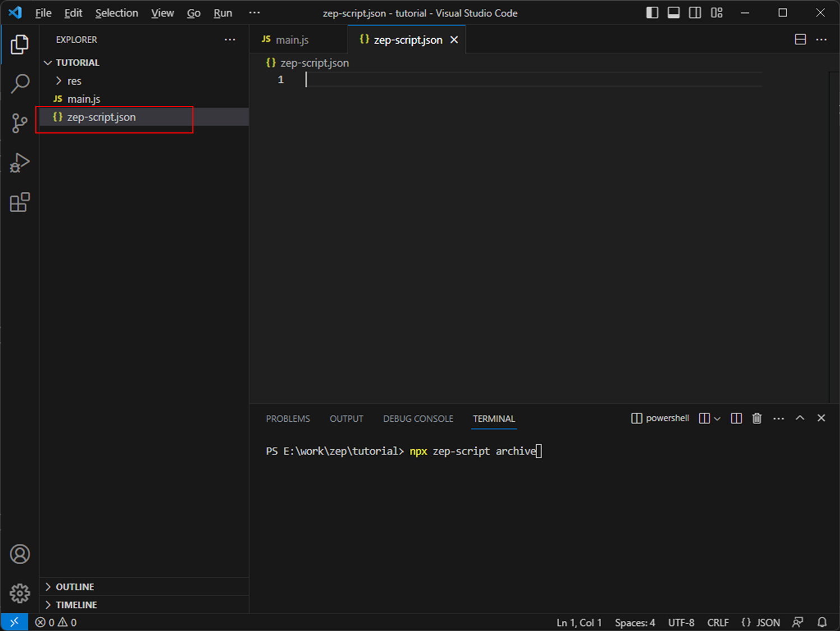Toggle the secondary side bar layout icon
Image resolution: width=840 pixels, height=631 pixels.
point(695,12)
